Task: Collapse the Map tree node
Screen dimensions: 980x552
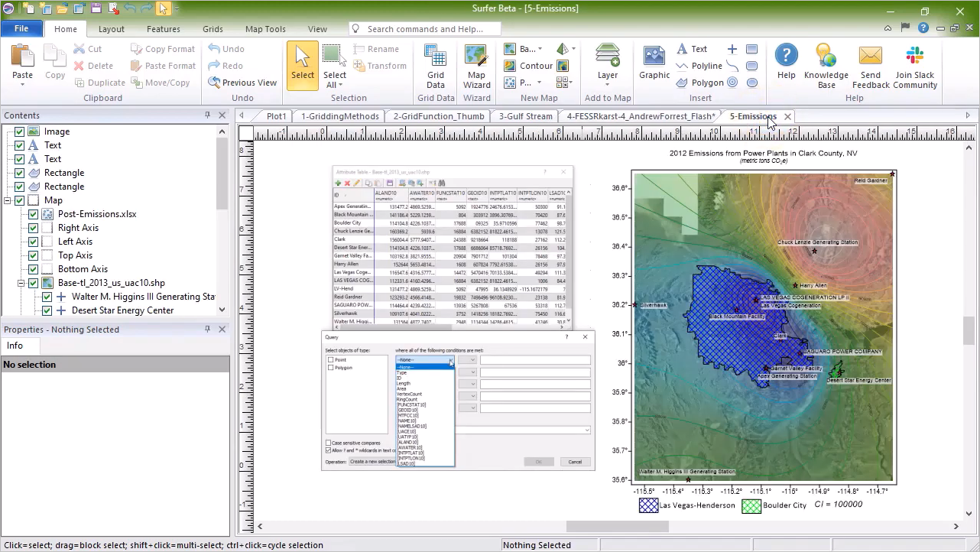Action: [8, 200]
